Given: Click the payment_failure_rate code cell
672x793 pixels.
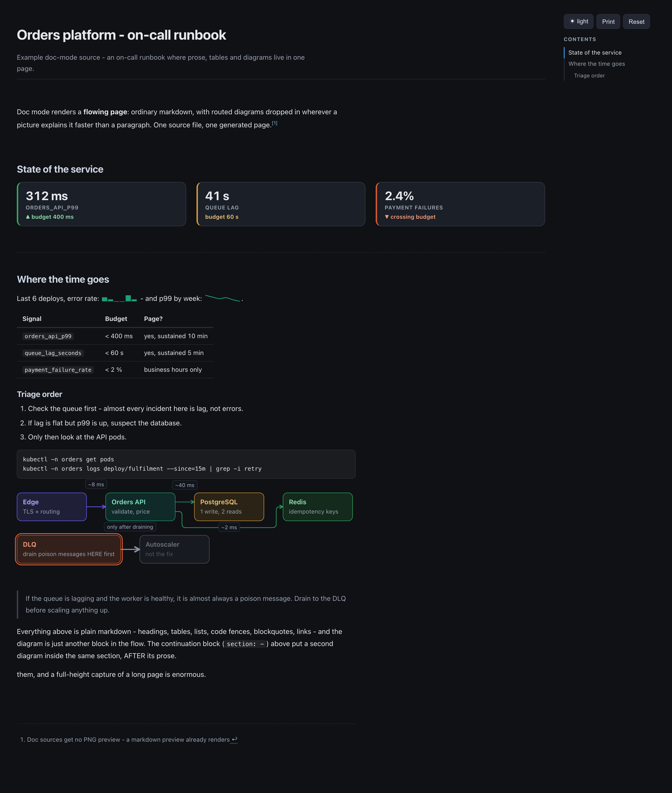Looking at the screenshot, I should click(x=58, y=370).
